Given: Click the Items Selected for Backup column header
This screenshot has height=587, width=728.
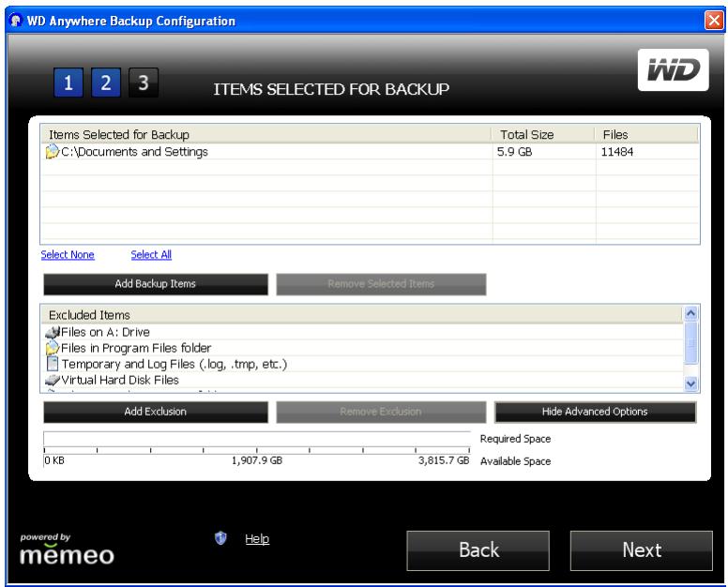Looking at the screenshot, I should click(x=266, y=135).
